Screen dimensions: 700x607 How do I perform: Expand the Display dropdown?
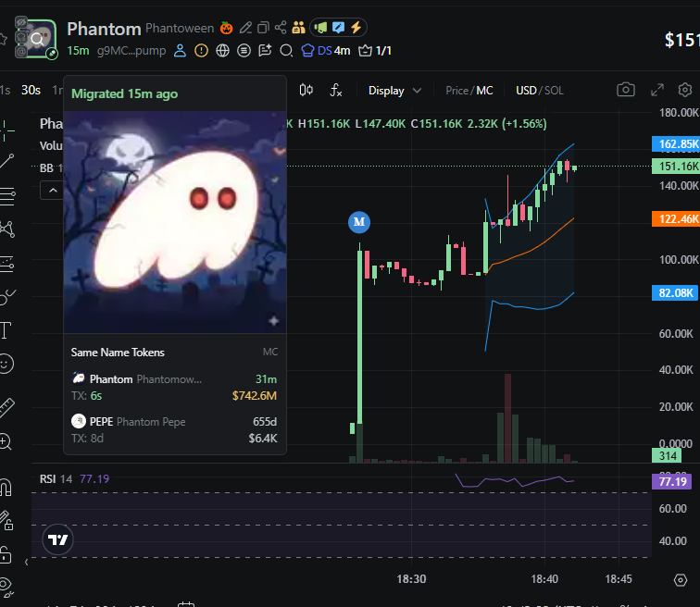[394, 91]
